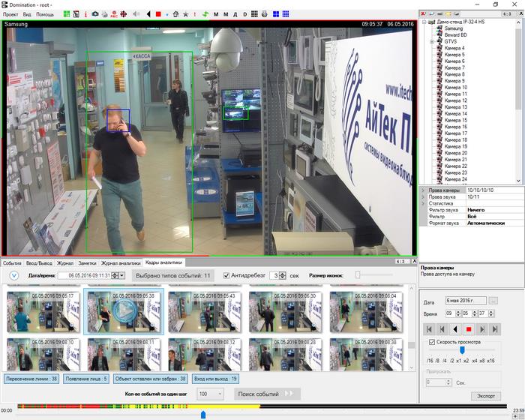
Task: Toggle the Скорость просмотра checkbox
Action: click(432, 342)
